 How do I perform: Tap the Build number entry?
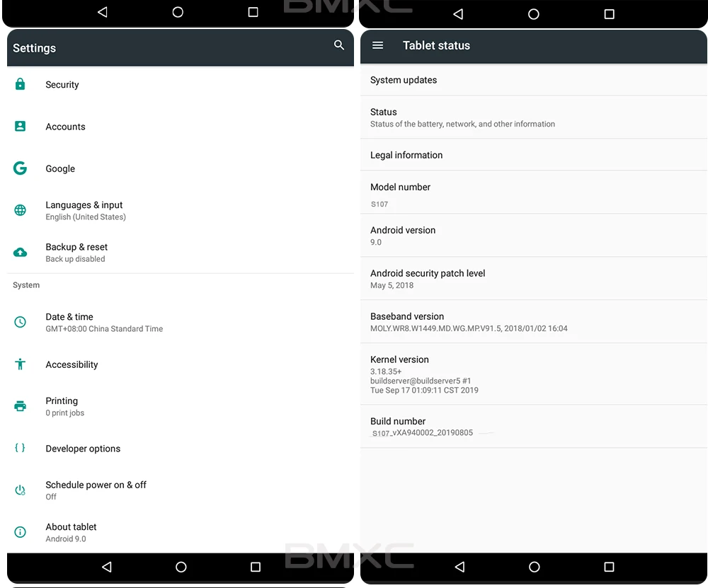point(534,427)
